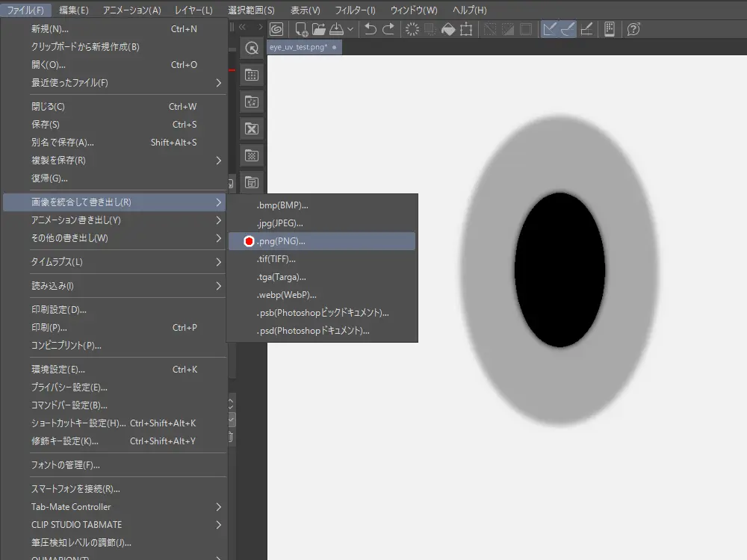
Task: Click the CLIP STUDIO launcher icon
Action: [x=276, y=29]
